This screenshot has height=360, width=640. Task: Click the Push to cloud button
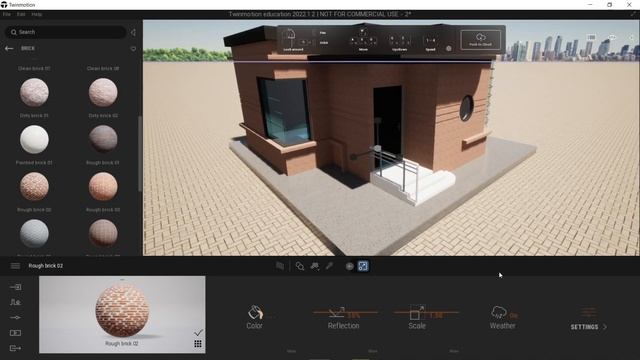480,40
